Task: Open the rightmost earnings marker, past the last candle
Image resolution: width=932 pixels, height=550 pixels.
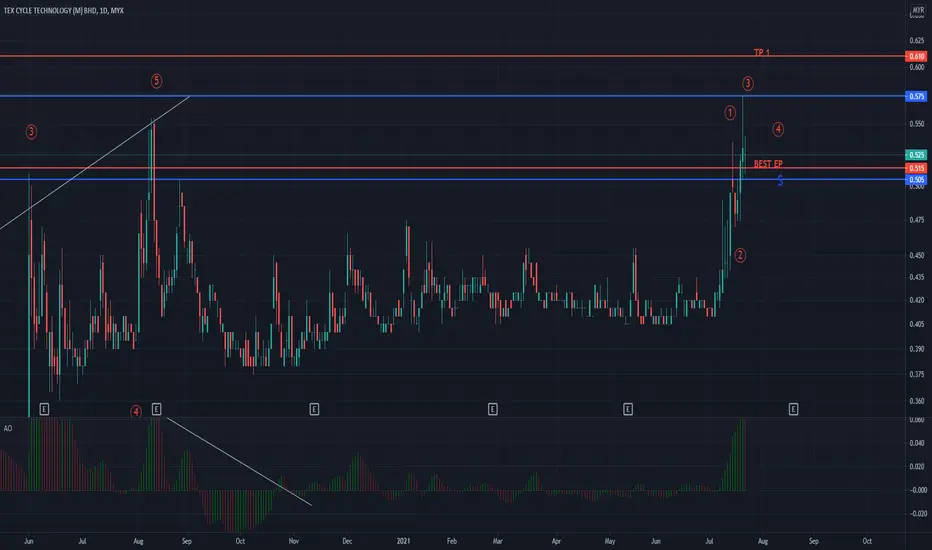Action: point(794,409)
